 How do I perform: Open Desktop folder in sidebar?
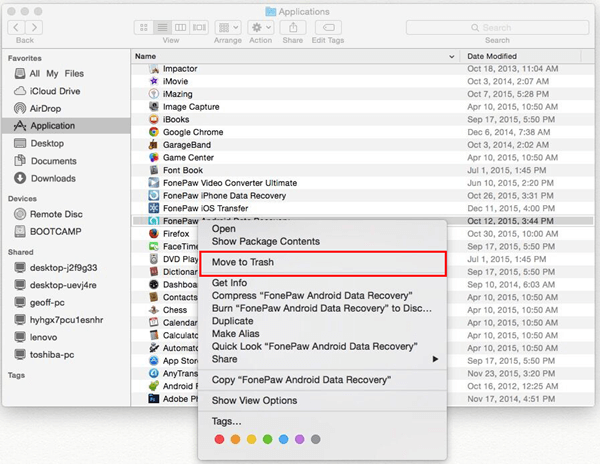[x=39, y=143]
